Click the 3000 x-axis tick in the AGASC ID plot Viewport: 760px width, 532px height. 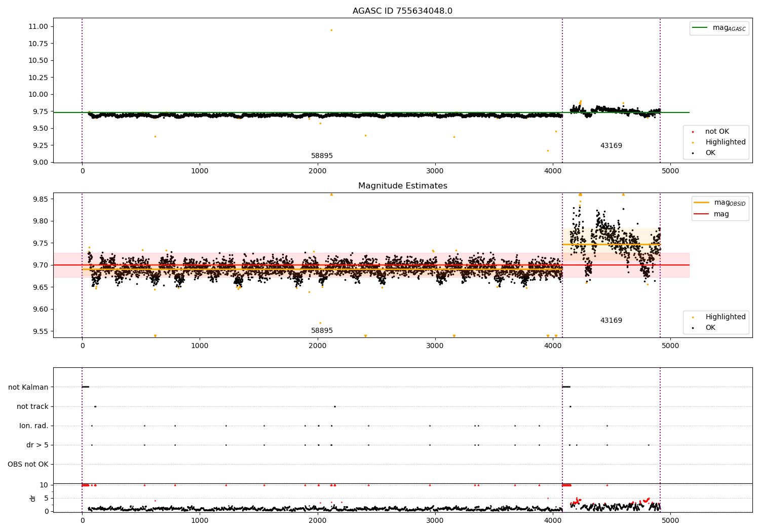435,171
